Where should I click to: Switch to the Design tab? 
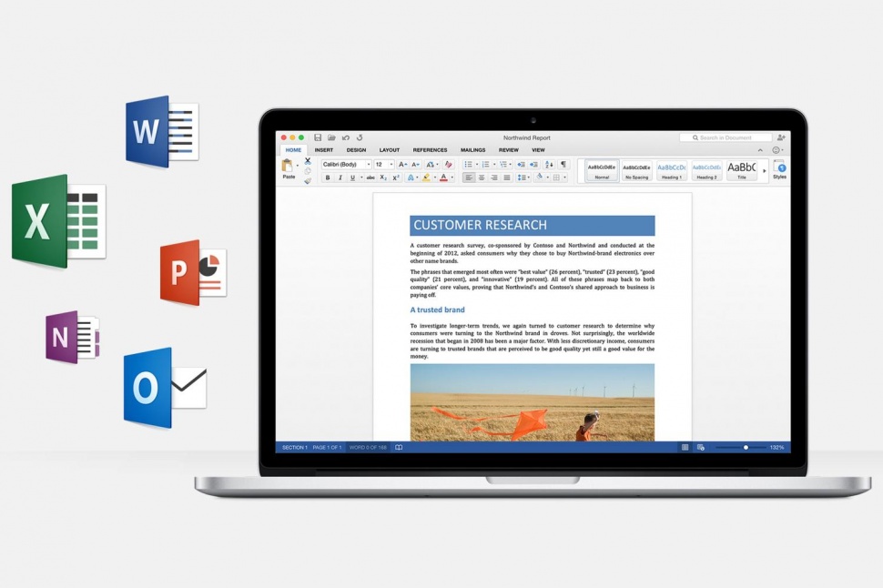[x=356, y=150]
